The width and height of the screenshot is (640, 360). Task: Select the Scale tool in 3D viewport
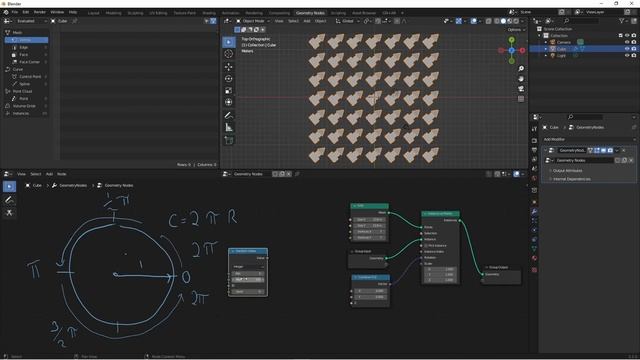click(229, 90)
